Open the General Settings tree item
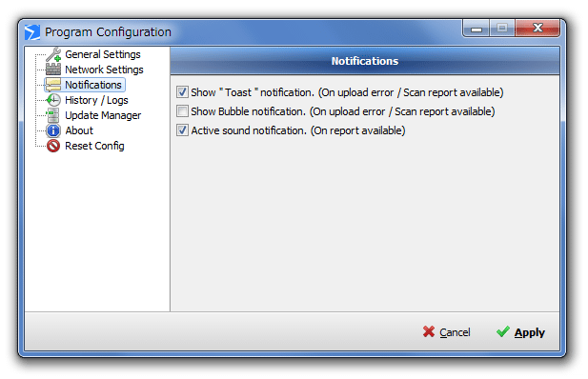 coord(103,54)
